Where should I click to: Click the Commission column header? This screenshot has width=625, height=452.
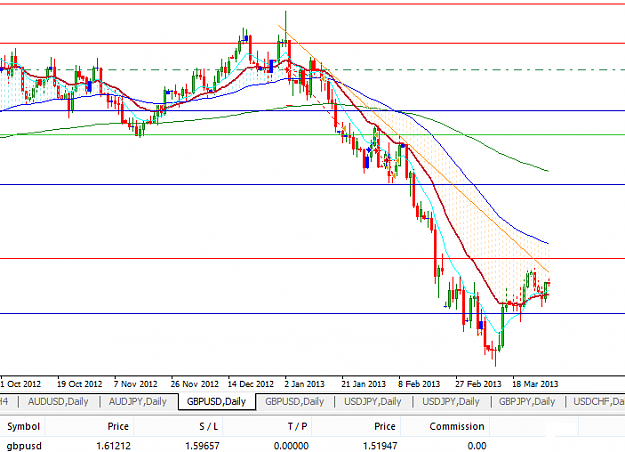coord(457,426)
